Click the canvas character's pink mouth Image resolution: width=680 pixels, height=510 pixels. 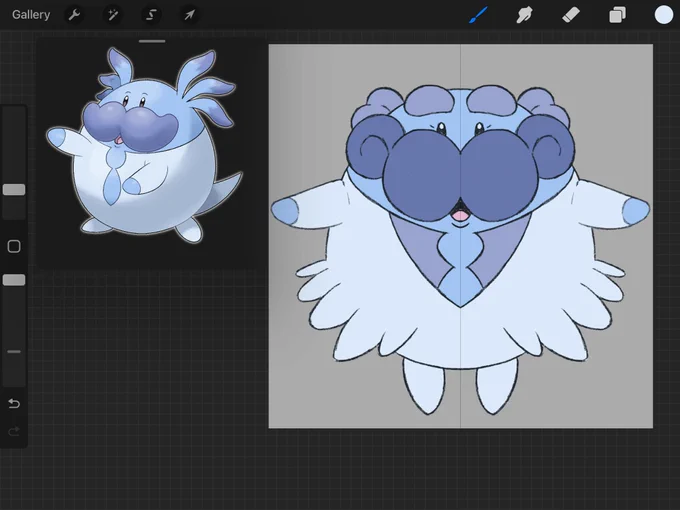point(460,214)
